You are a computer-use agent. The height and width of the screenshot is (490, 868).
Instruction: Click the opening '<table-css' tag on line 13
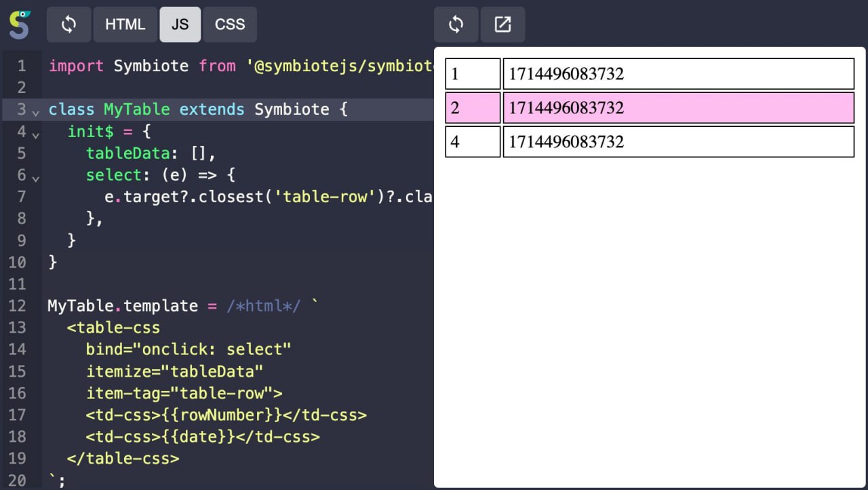[x=113, y=328]
